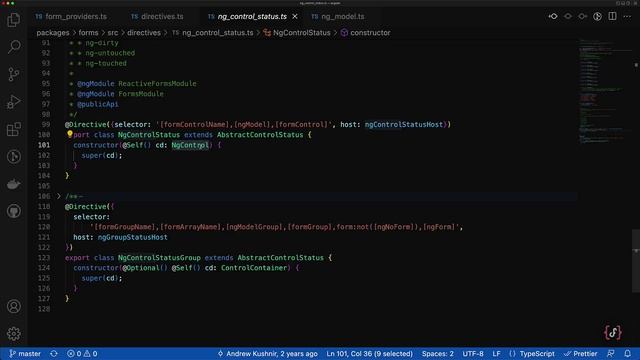The height and width of the screenshot is (360, 640).
Task: Open the Search view in activity bar
Action: [x=13, y=47]
